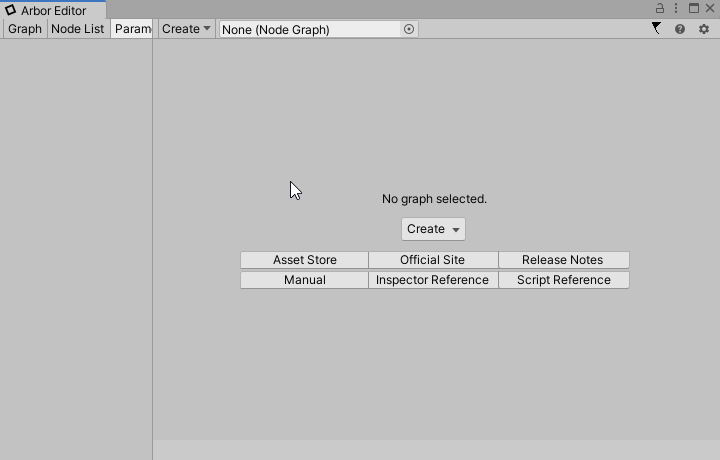Viewport: 720px width, 460px height.
Task: Click the object picker circle icon
Action: tap(409, 29)
